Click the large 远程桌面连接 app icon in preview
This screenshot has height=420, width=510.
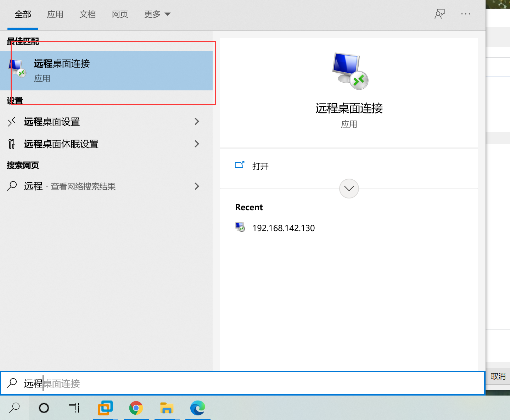tap(350, 71)
